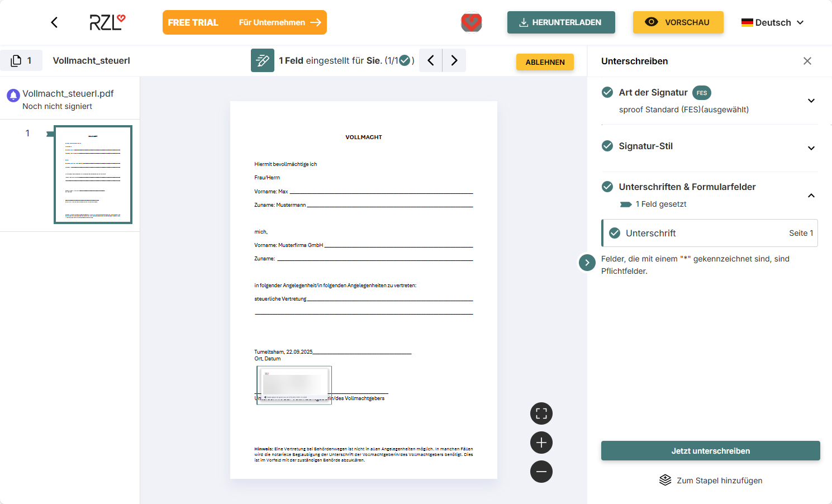This screenshot has height=504, width=832.
Task: Open the document pages tab
Action: pos(21,60)
